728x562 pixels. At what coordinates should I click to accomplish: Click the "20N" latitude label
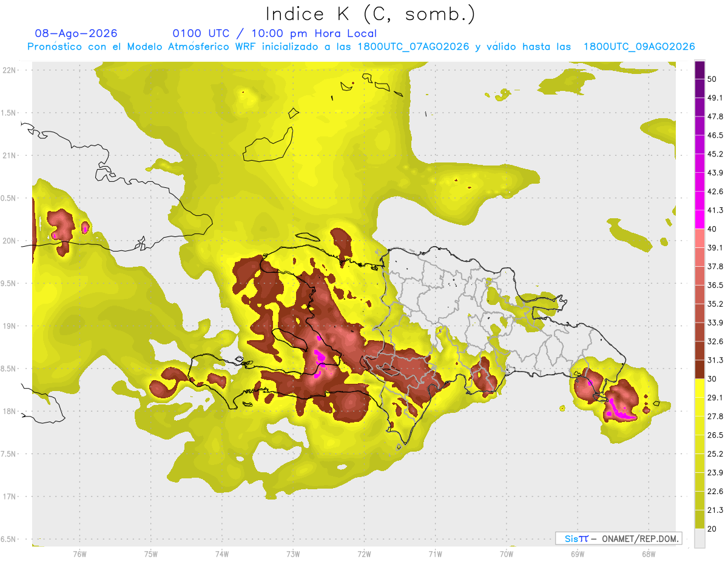click(10, 241)
